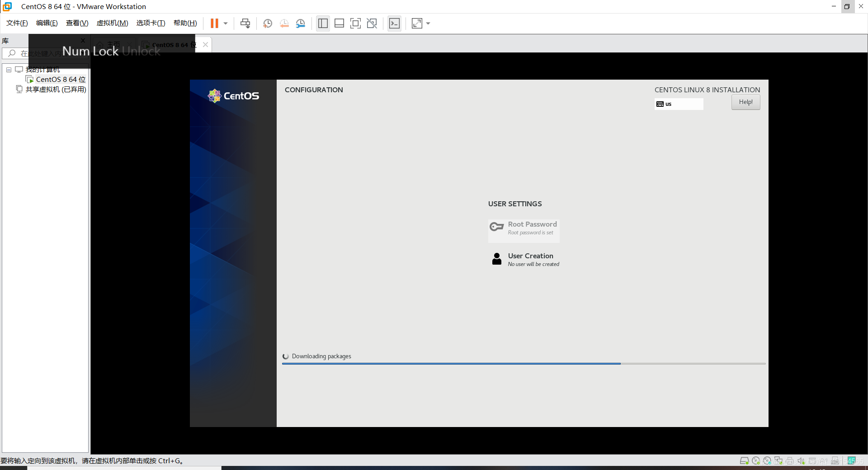Click the User Creation person icon
Viewport: 868px width, 470px height.
(496, 259)
